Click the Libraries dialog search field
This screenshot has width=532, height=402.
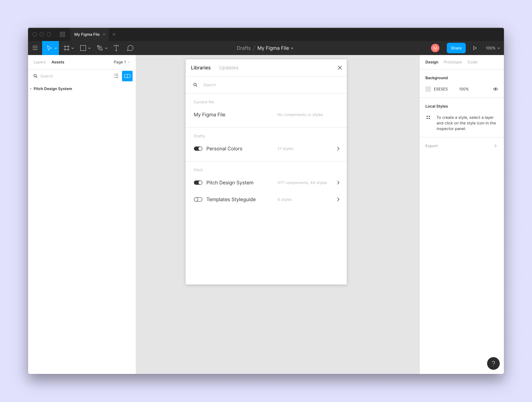[266, 85]
